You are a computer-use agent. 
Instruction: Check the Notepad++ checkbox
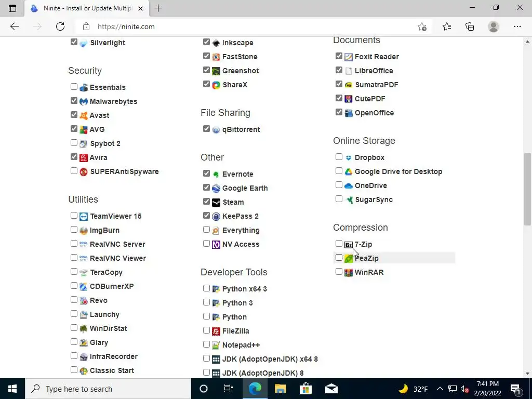tap(206, 344)
